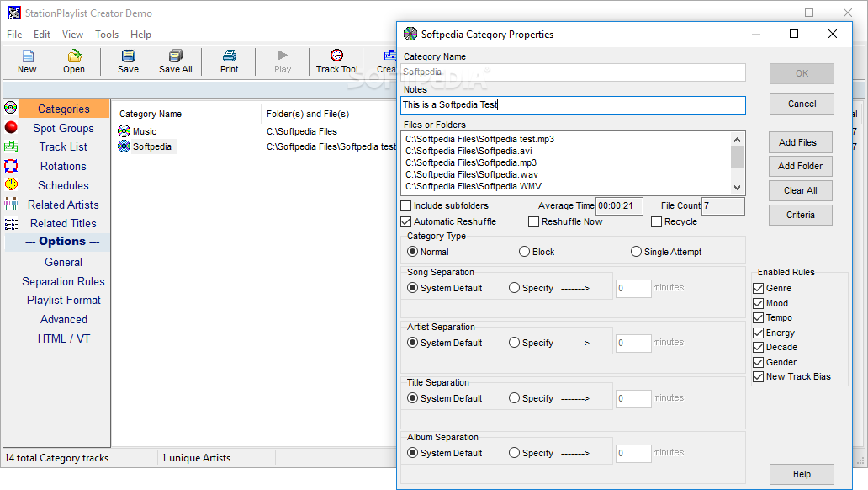This screenshot has width=868, height=490.
Task: Click the Save disk toolbar icon
Action: pos(129,56)
